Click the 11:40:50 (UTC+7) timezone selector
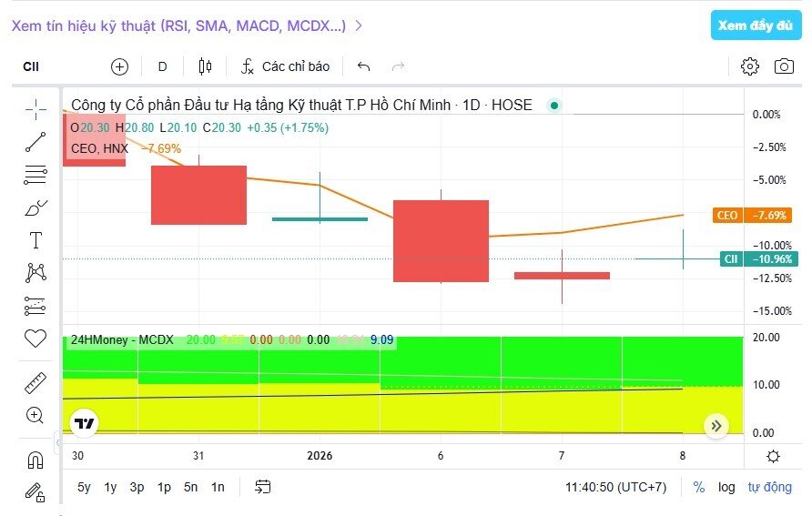The image size is (812, 516). click(615, 487)
